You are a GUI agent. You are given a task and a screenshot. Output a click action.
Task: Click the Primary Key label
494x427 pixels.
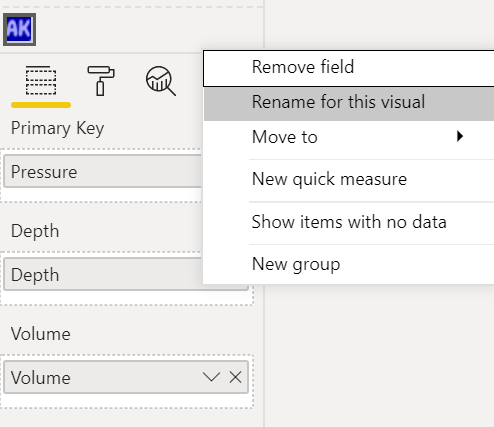57,128
